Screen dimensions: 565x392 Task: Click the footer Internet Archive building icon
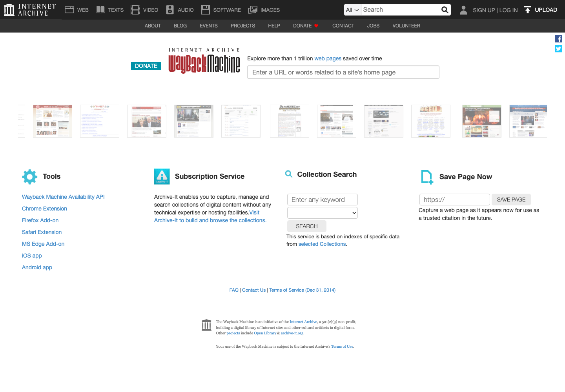click(206, 325)
